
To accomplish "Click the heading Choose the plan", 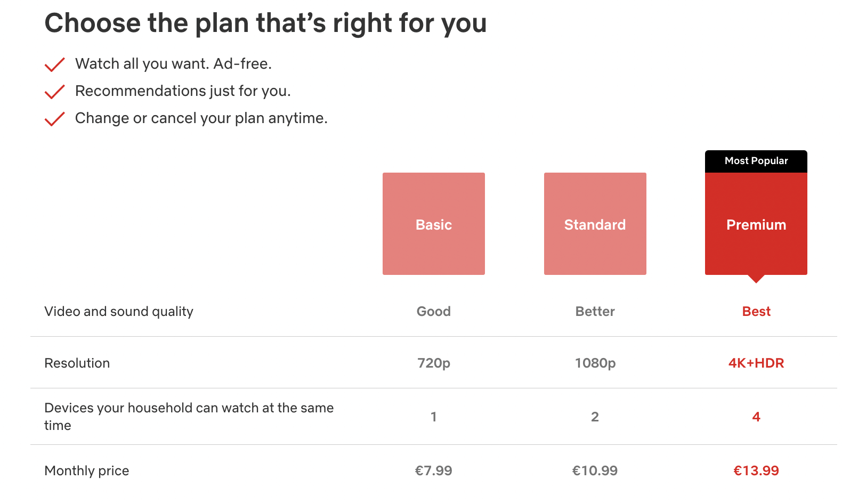I will click(x=266, y=22).
